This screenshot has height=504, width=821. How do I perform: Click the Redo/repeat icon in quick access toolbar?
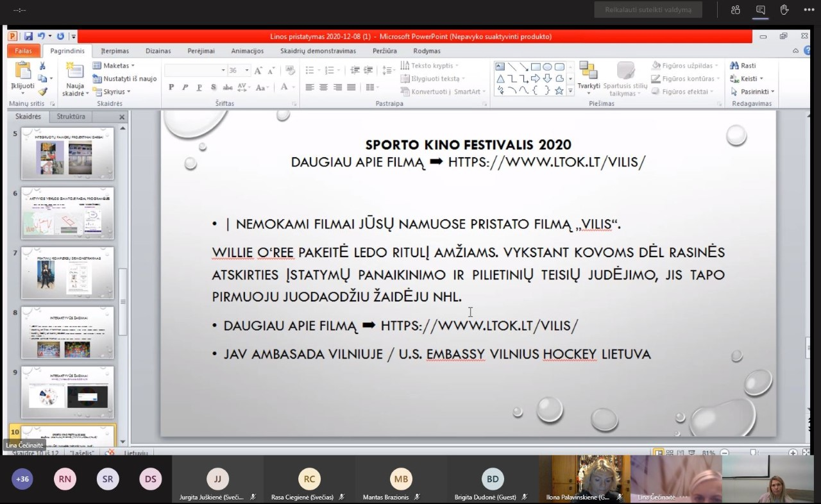click(60, 37)
